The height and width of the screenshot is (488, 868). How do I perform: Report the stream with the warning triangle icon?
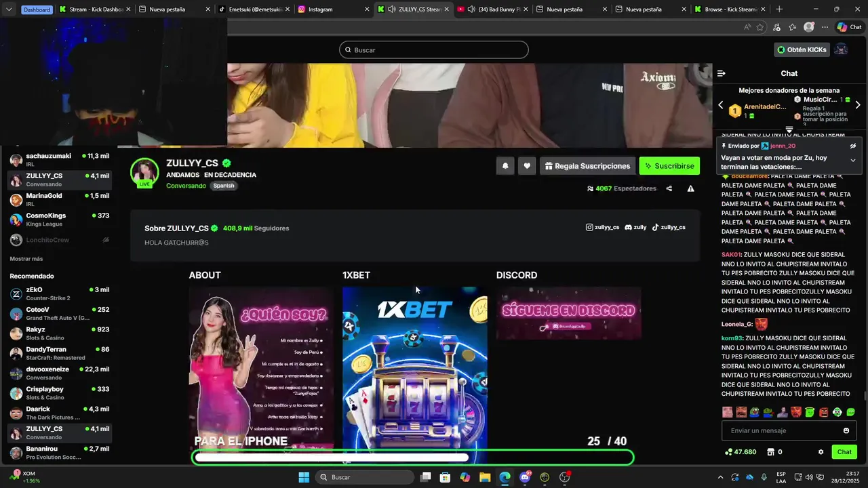(x=690, y=188)
